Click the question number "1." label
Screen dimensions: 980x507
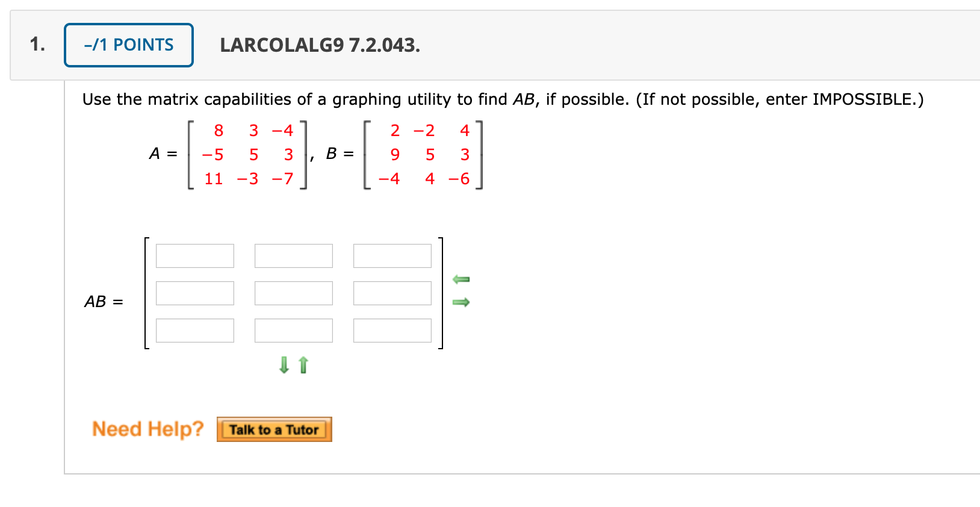point(37,44)
